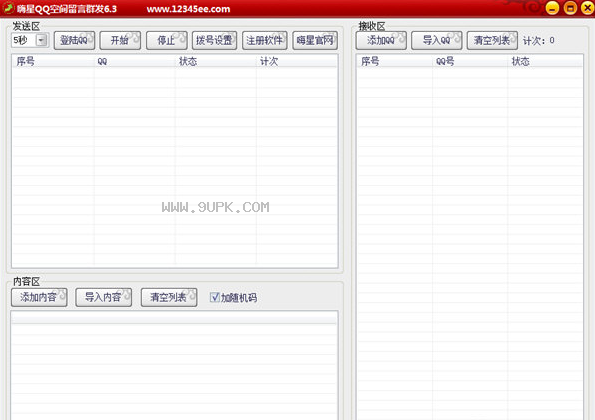The height and width of the screenshot is (420, 595).
Task: Clear receive list with 清空列表
Action: point(492,40)
